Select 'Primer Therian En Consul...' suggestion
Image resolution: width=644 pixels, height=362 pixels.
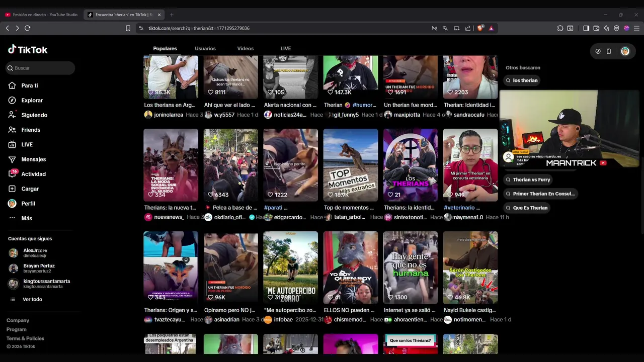pyautogui.click(x=540, y=194)
